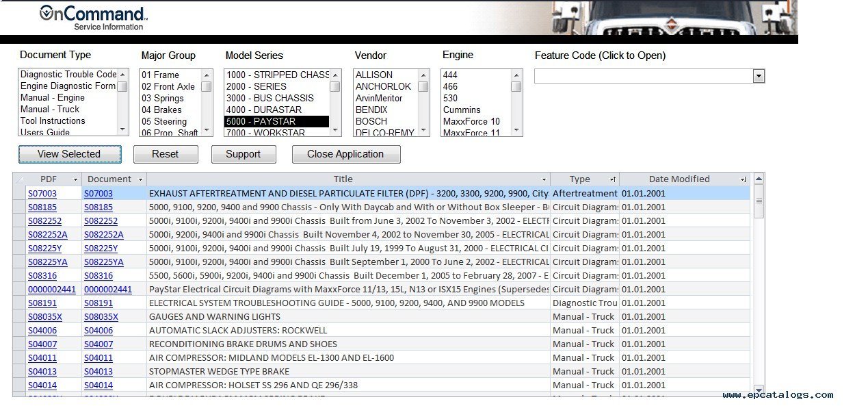
Task: Select ALLISON in the Vendor list
Action: click(374, 75)
